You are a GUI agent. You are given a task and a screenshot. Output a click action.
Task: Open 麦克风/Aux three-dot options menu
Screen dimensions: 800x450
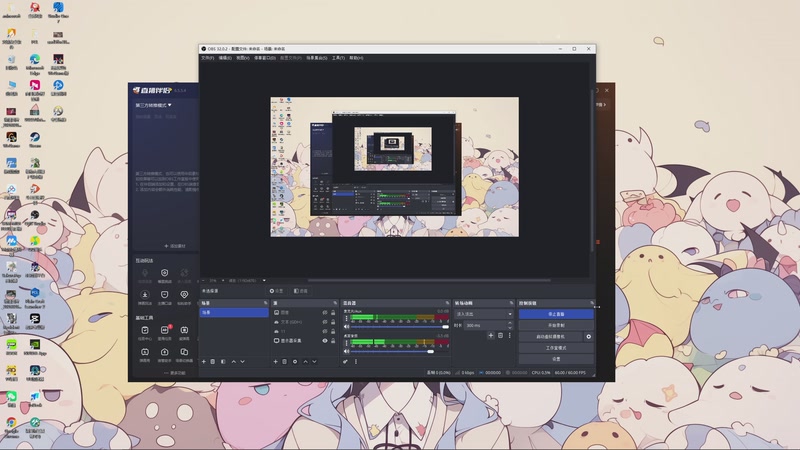pyautogui.click(x=347, y=318)
